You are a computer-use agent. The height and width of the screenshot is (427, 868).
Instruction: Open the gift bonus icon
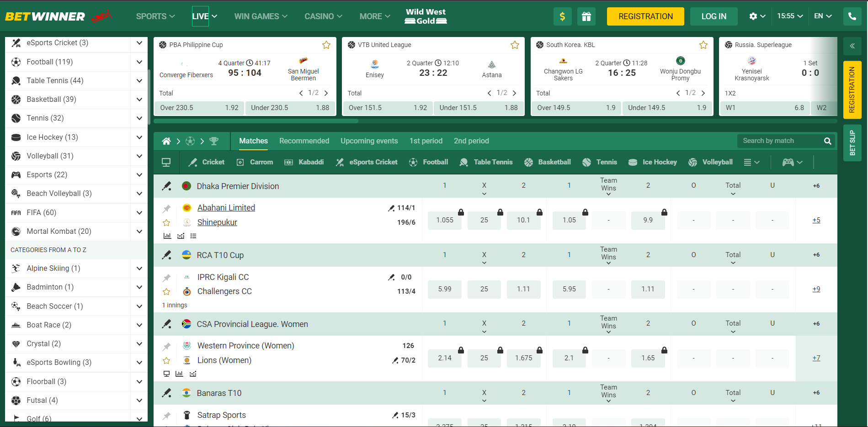pos(586,16)
